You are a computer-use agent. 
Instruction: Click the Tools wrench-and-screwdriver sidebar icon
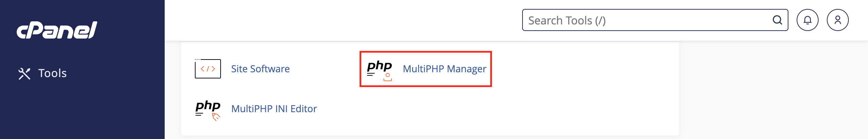coord(24,74)
